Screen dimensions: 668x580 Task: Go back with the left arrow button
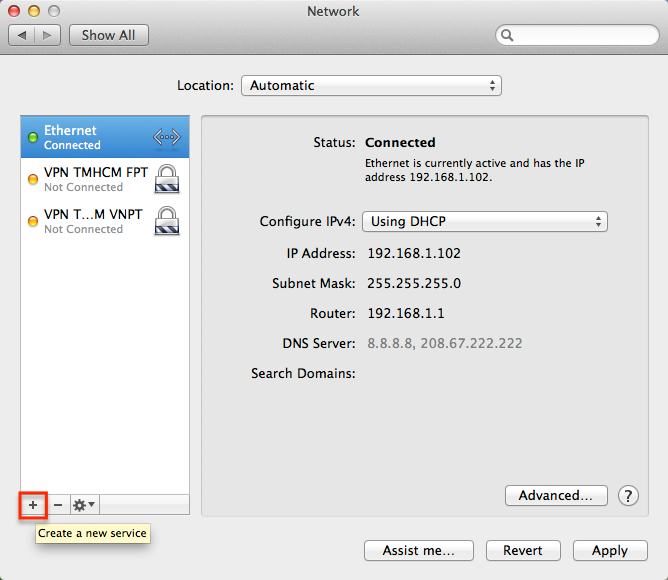click(22, 35)
